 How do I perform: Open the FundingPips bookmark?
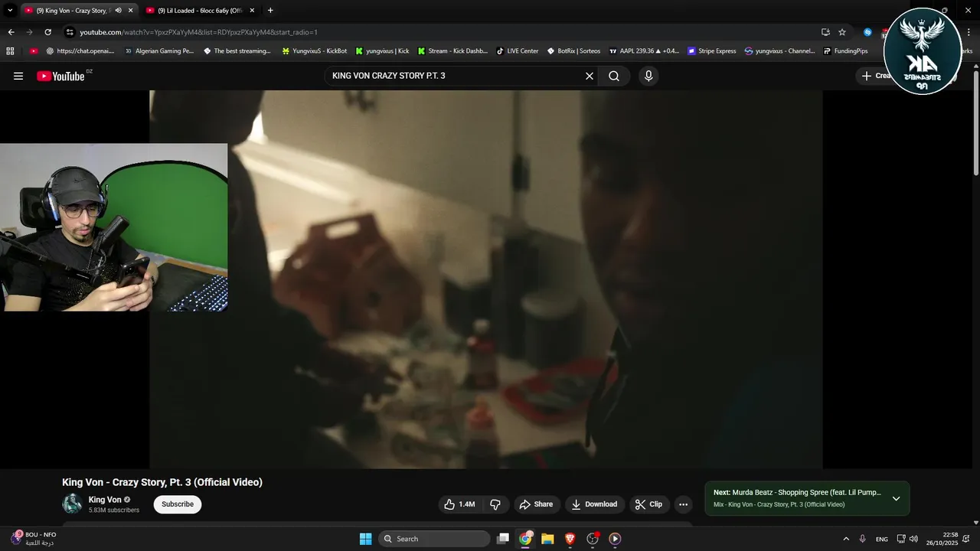tap(845, 51)
